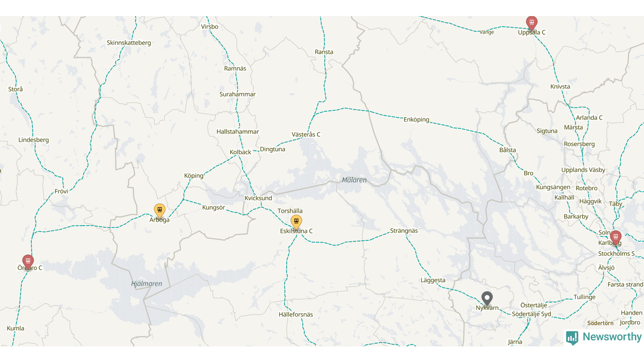Click the Strängnäs label on the map
The width and height of the screenshot is (644, 362).
point(404,231)
